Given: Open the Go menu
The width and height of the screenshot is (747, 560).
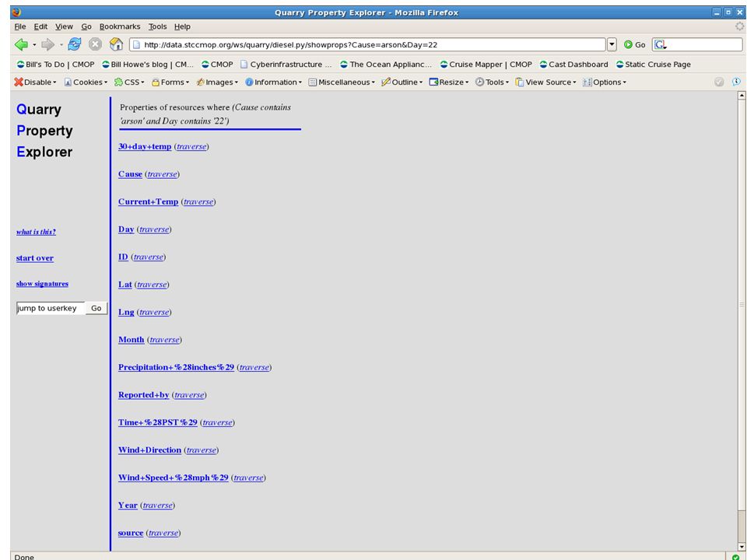Looking at the screenshot, I should [86, 26].
